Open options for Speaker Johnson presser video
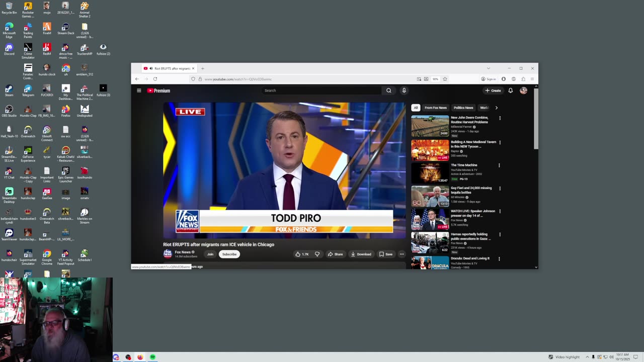Viewport: 644px width, 362px height. coord(500,212)
